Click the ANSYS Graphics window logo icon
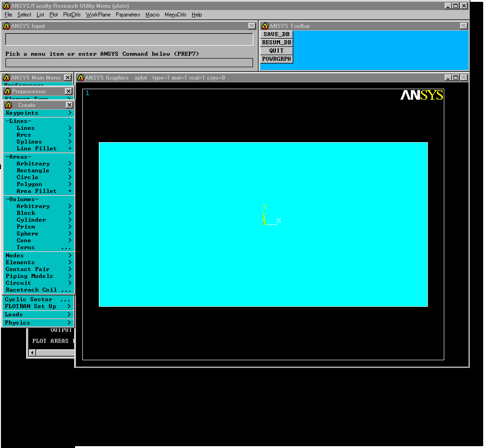 (81, 78)
